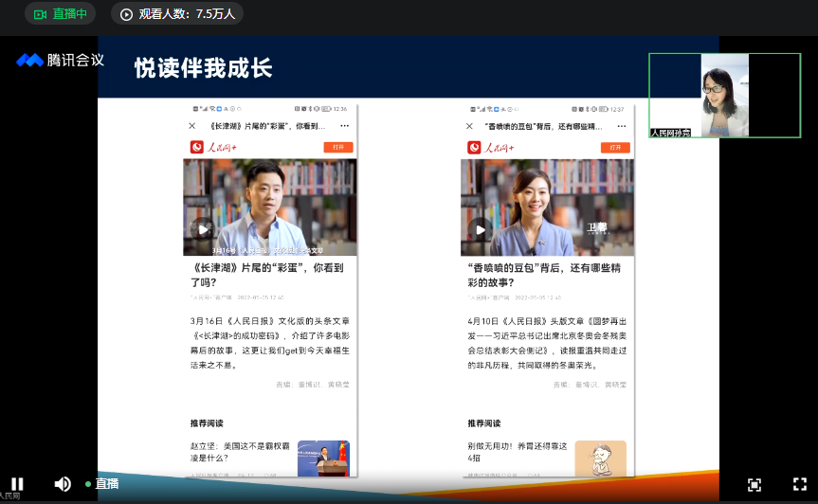Screen dimensions: 818x504
Task: Close the right 香喷喷的豆包 article page
Action: tap(469, 126)
